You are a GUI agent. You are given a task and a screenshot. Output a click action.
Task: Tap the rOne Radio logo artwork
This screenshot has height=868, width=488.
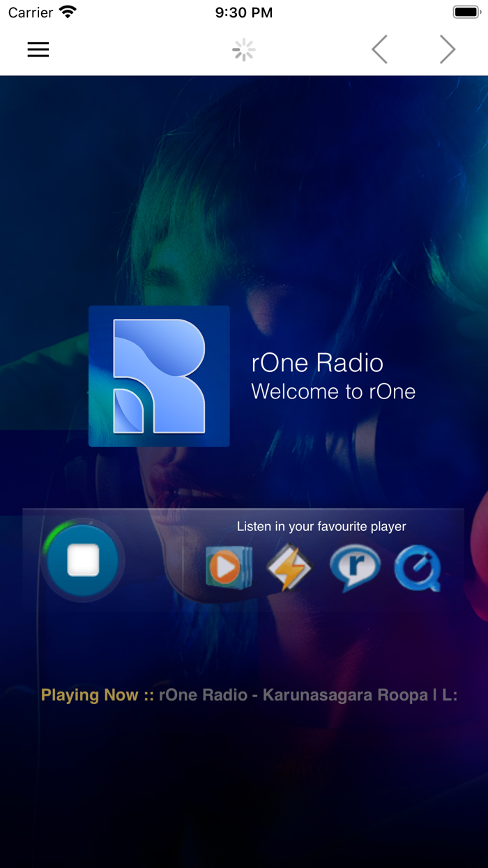pyautogui.click(x=159, y=376)
